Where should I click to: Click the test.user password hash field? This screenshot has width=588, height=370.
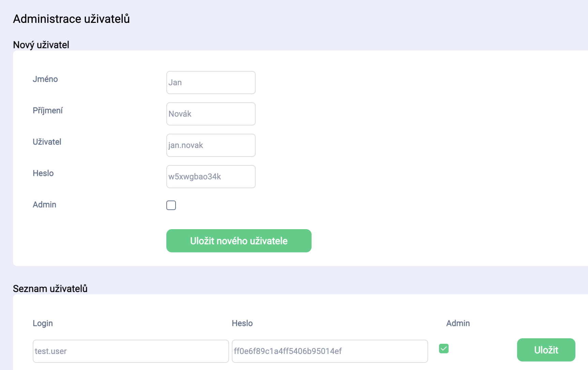point(330,351)
